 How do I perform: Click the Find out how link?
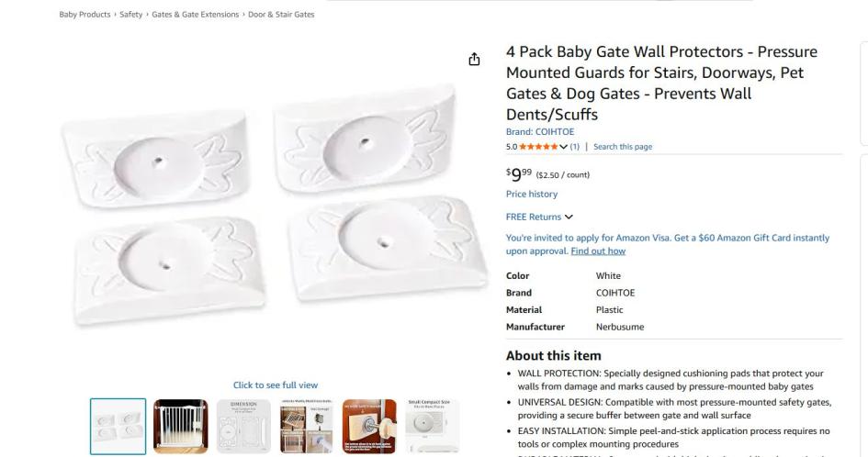pyautogui.click(x=598, y=251)
